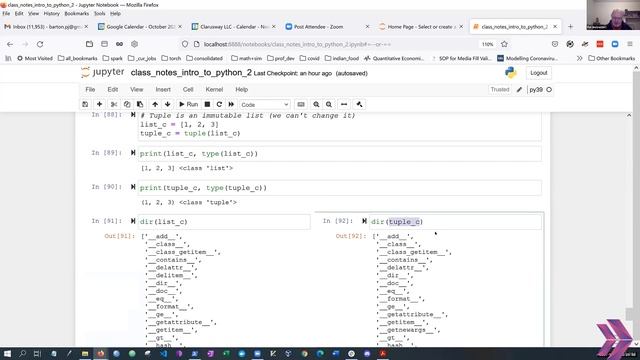Interrupt the kernel with the stop icon

[207, 104]
